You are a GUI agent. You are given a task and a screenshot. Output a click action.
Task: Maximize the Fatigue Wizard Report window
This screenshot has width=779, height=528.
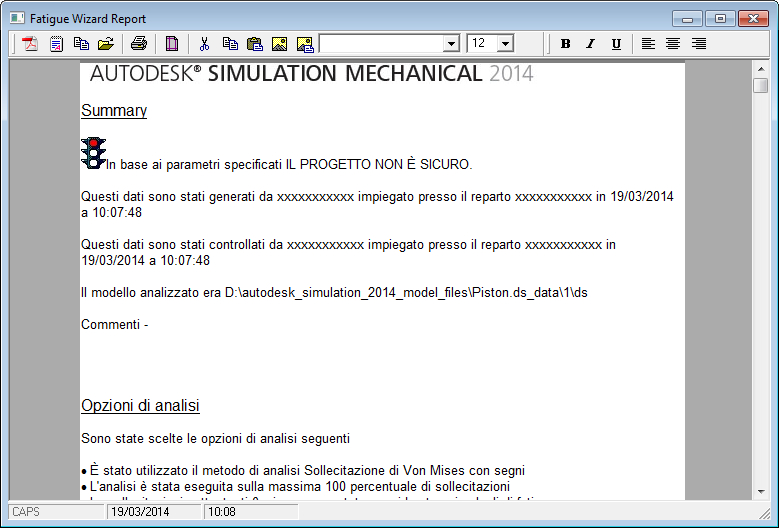tap(720, 19)
